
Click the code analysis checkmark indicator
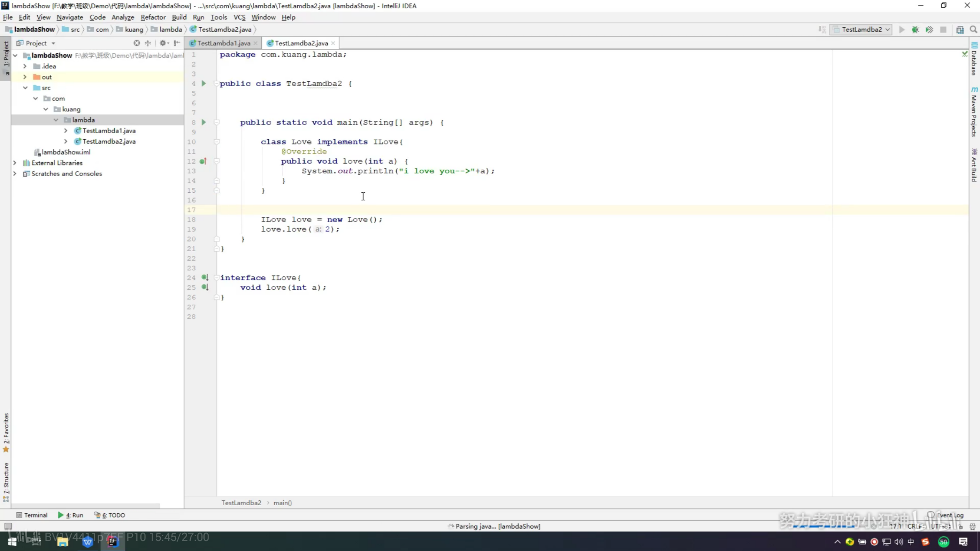click(965, 54)
